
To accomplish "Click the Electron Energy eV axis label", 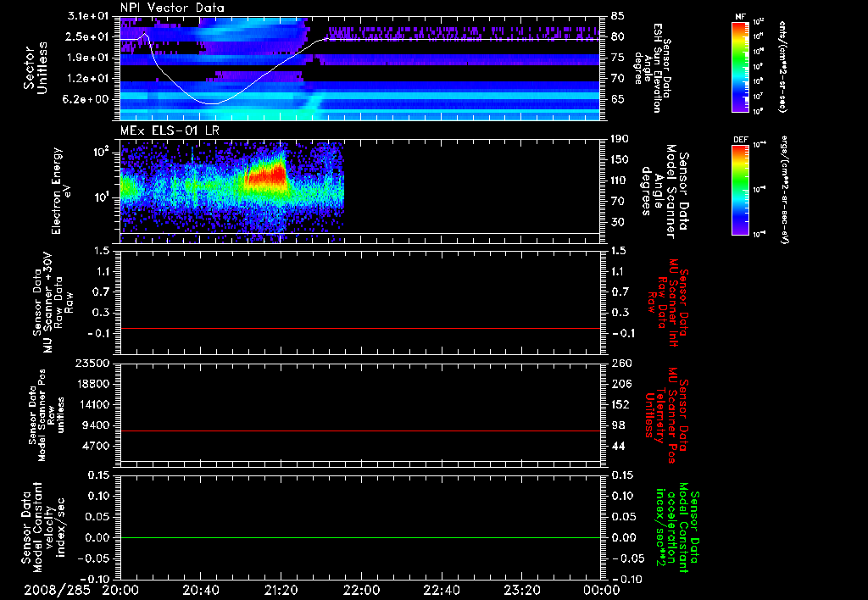I will click(61, 191).
